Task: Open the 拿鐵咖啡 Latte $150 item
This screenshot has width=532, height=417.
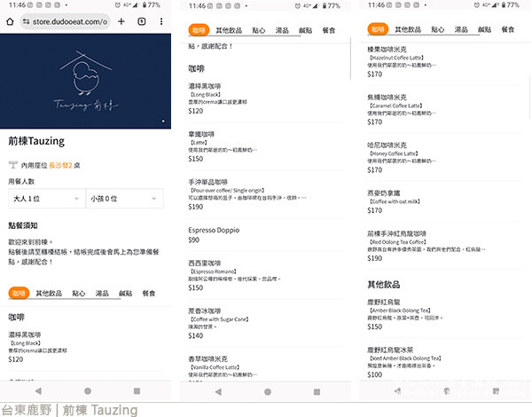Action: click(x=266, y=146)
